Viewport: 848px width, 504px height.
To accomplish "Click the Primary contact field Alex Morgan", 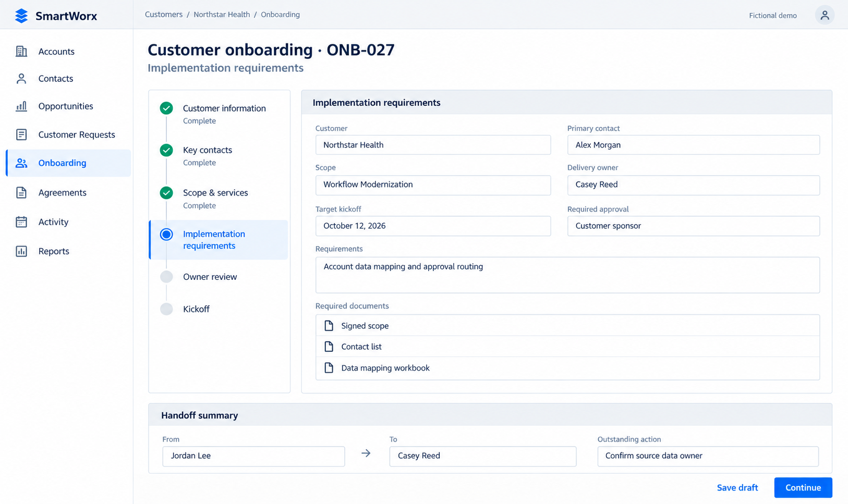I will (693, 145).
